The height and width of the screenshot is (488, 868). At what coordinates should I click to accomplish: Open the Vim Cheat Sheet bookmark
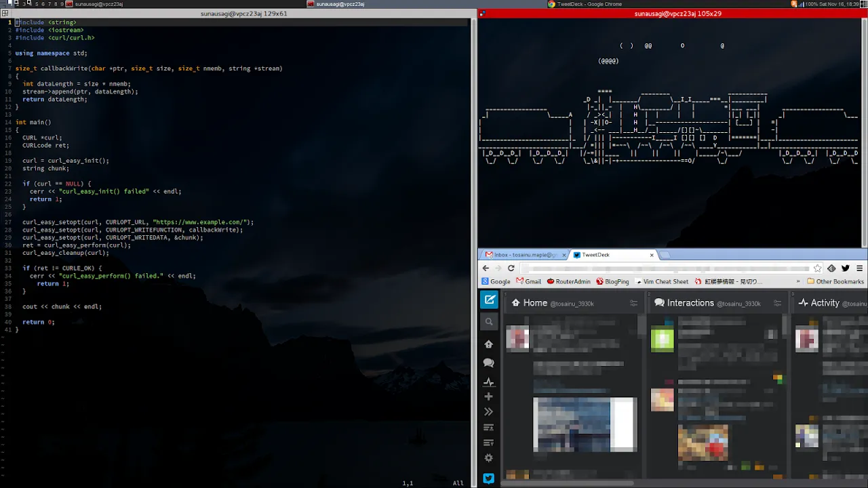[x=661, y=281]
